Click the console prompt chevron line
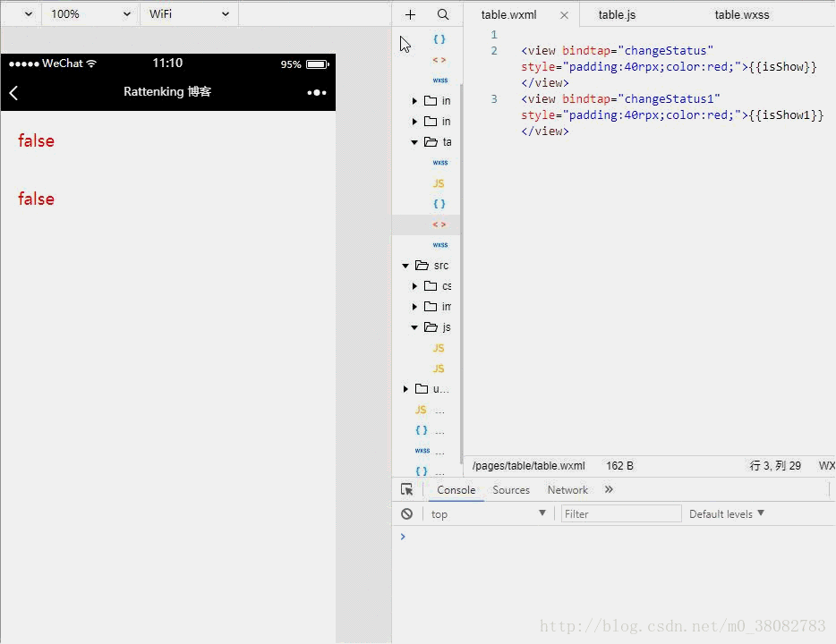This screenshot has width=836, height=644. (x=403, y=537)
